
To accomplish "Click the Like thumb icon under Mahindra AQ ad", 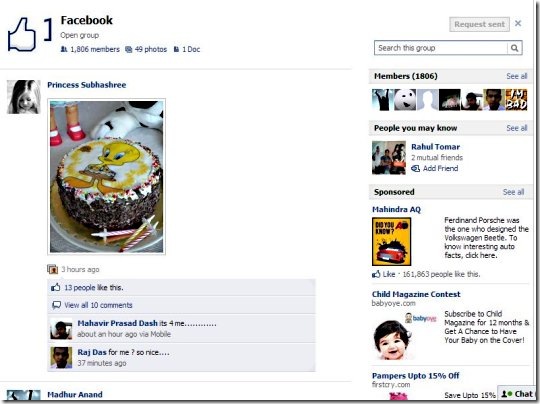I will coord(376,274).
